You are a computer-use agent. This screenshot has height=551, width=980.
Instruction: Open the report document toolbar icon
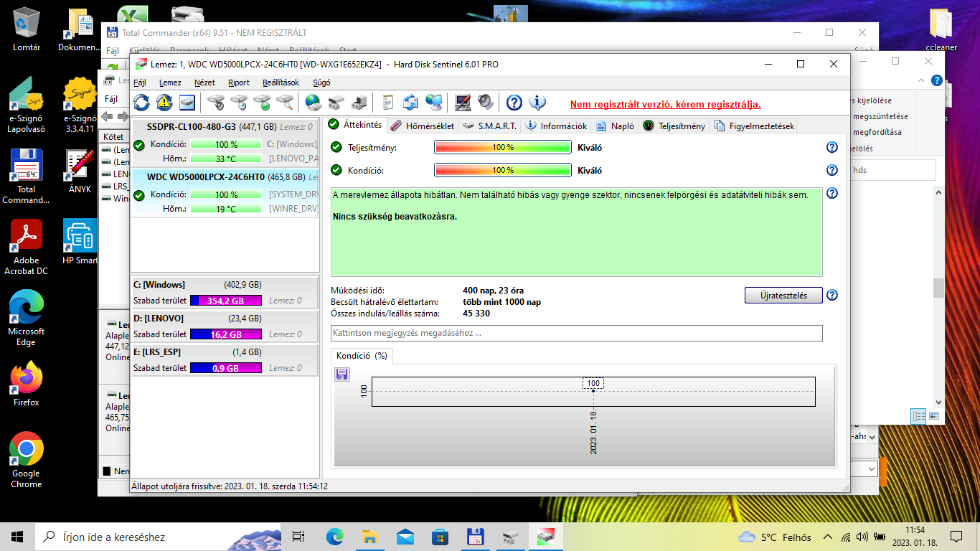388,103
